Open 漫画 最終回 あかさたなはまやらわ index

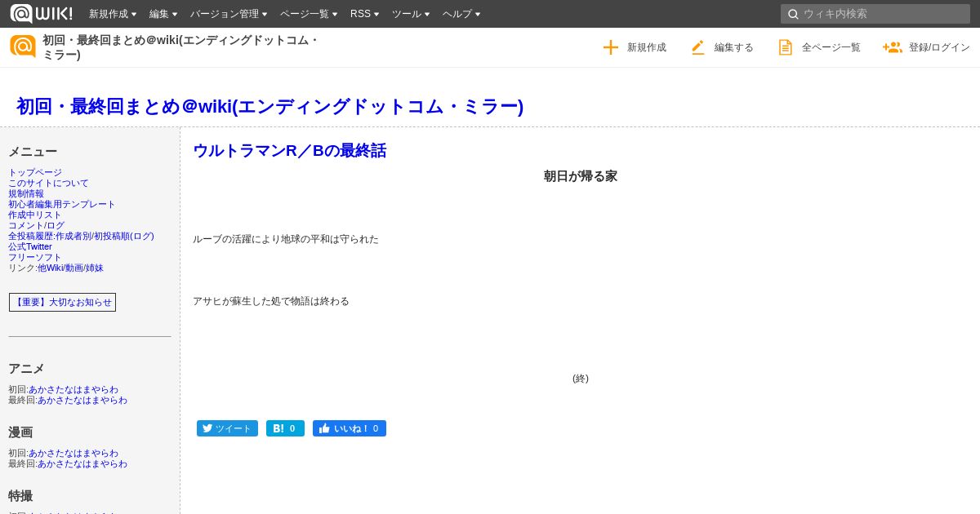point(82,463)
